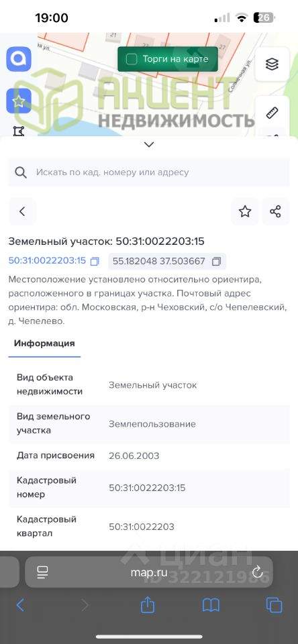Viewport: 298px width, 644px height.
Task: Copy coordinates 55.182048 37.503667
Action: 217,261
